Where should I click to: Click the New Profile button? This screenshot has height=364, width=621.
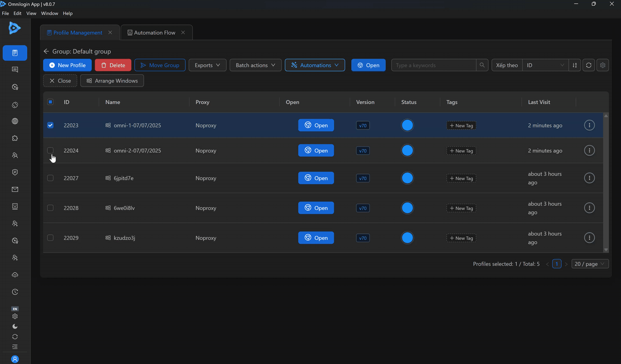(x=67, y=65)
